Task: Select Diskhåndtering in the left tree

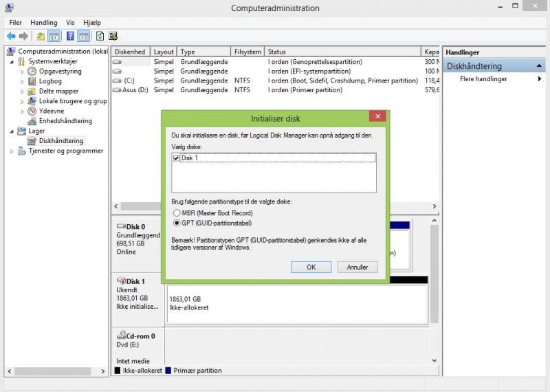Action: coord(60,141)
